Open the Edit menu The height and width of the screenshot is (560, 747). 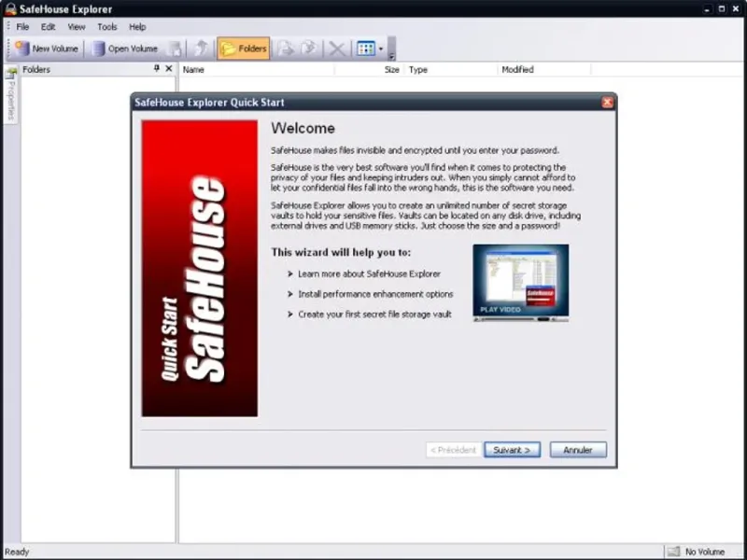click(48, 27)
